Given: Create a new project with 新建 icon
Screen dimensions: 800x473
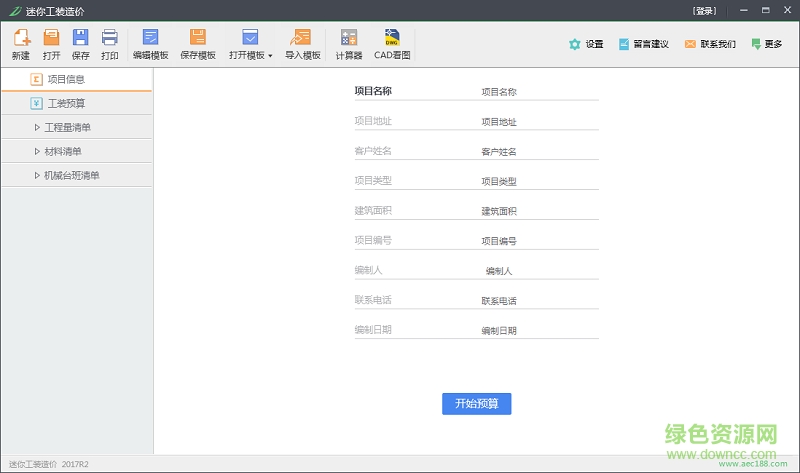Looking at the screenshot, I should (21, 44).
